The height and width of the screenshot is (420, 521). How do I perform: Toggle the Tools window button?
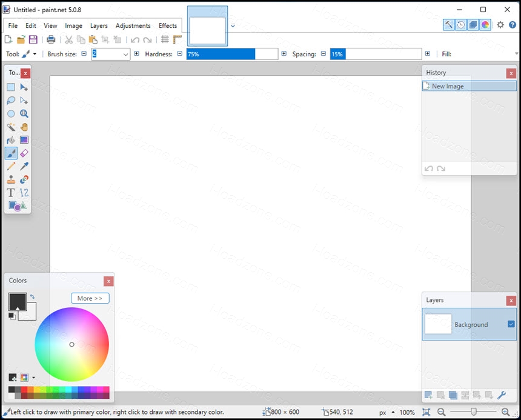448,25
